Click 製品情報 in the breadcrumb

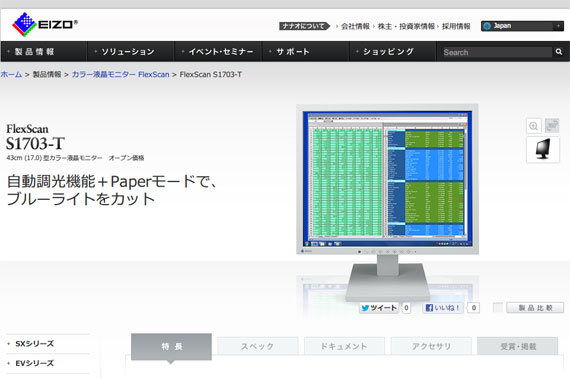(x=47, y=74)
